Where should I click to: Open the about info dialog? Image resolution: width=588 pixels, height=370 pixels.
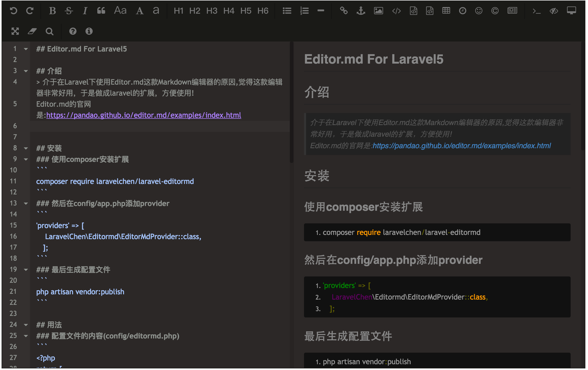tap(89, 31)
